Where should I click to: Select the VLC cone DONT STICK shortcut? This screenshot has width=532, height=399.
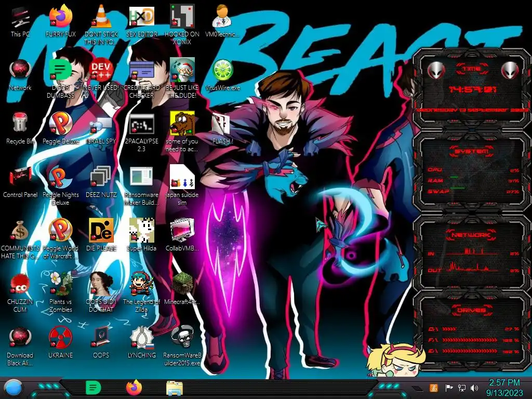pyautogui.click(x=101, y=25)
